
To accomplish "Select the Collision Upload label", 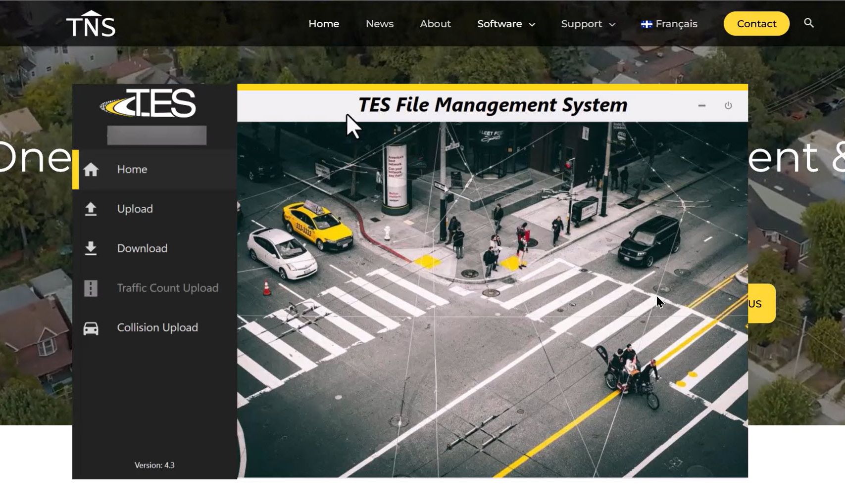I will (x=157, y=327).
